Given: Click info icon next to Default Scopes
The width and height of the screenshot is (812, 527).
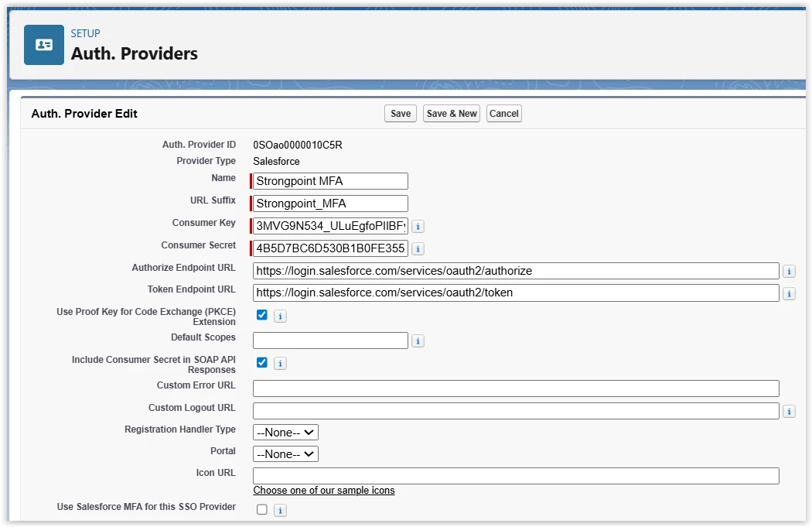Looking at the screenshot, I should pyautogui.click(x=418, y=341).
